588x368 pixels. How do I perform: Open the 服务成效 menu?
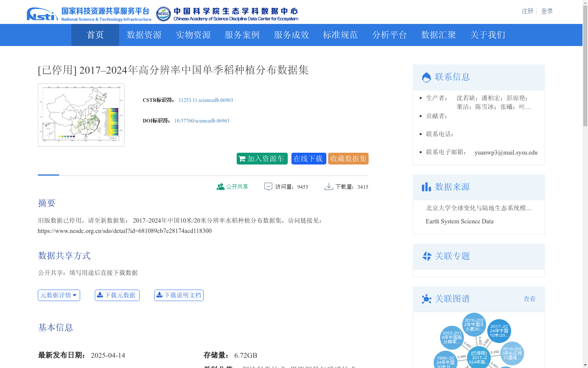click(x=291, y=35)
